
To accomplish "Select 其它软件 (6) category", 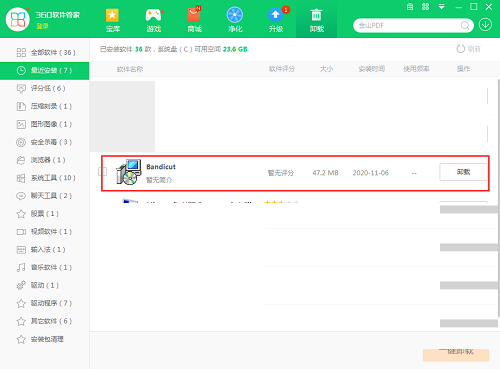I will pyautogui.click(x=45, y=321).
